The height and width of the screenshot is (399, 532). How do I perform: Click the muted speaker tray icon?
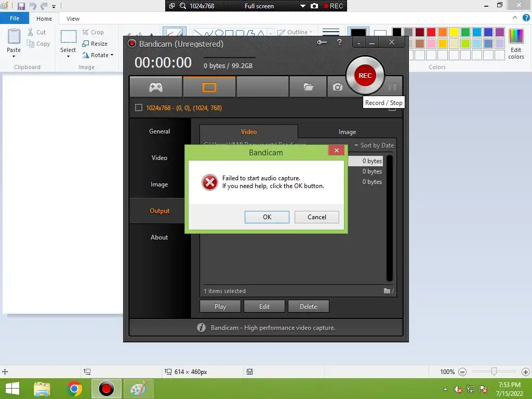[458, 389]
